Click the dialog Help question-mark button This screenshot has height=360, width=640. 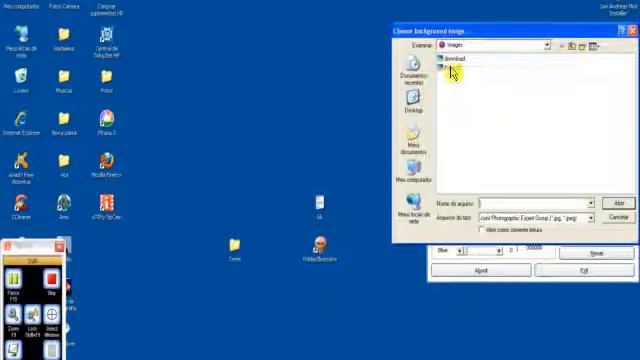(621, 31)
